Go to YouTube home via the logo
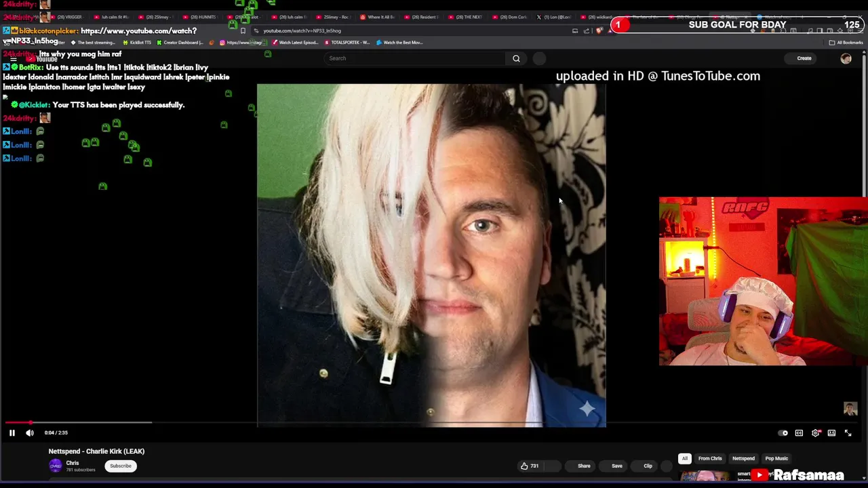 [42, 59]
